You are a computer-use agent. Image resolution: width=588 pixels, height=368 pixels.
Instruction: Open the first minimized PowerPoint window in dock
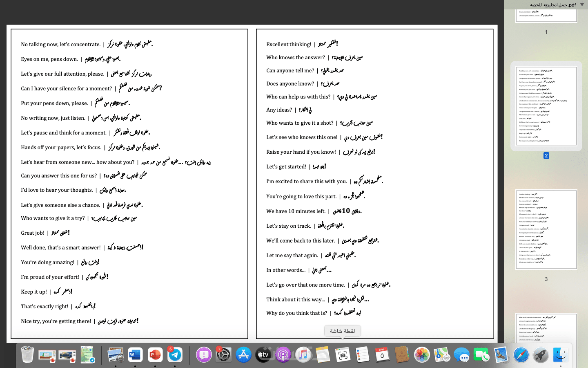pyautogui.click(x=47, y=355)
